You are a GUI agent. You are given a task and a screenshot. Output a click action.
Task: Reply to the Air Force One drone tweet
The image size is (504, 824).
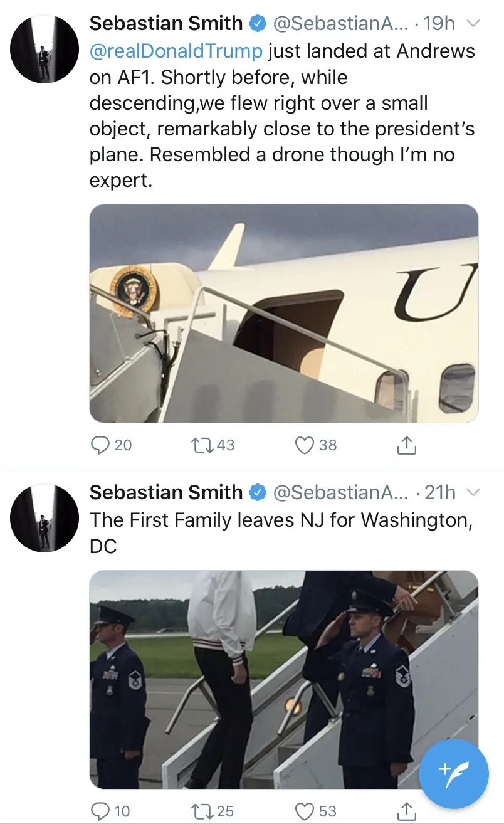[100, 445]
